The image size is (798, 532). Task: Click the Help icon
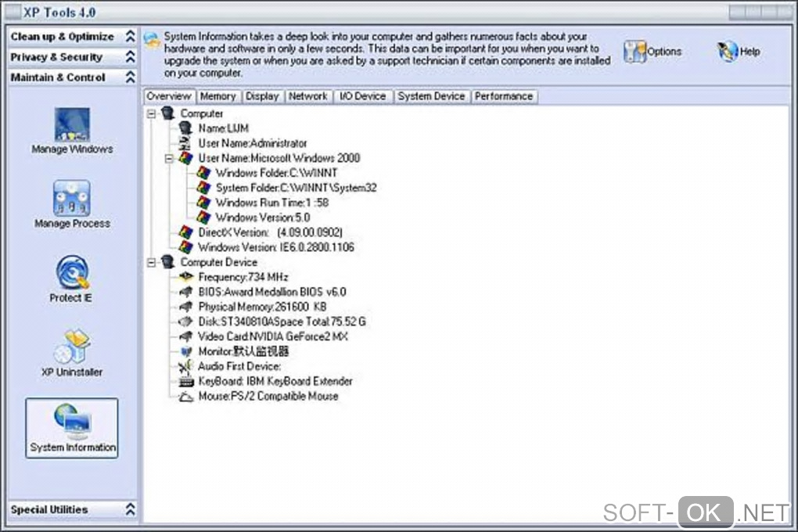pos(728,52)
